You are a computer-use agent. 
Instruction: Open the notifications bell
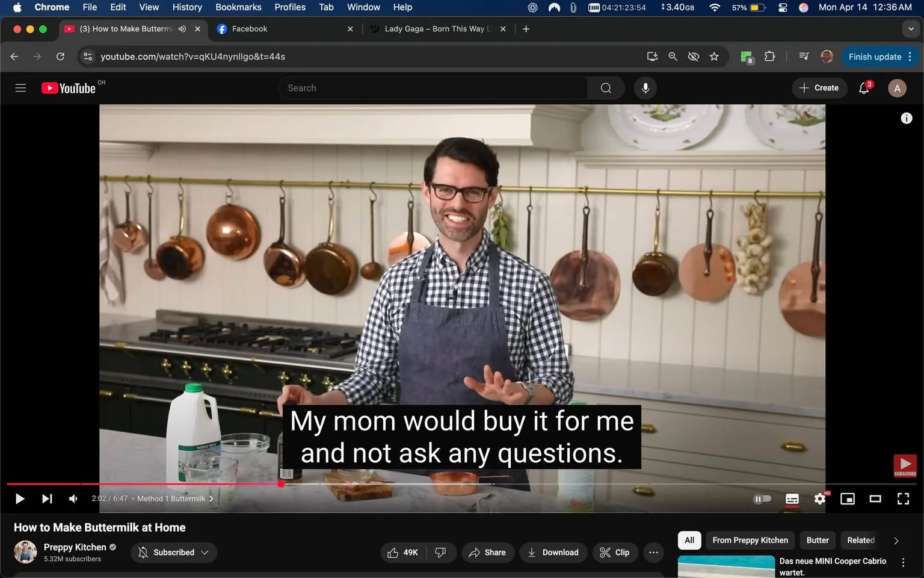(x=863, y=88)
